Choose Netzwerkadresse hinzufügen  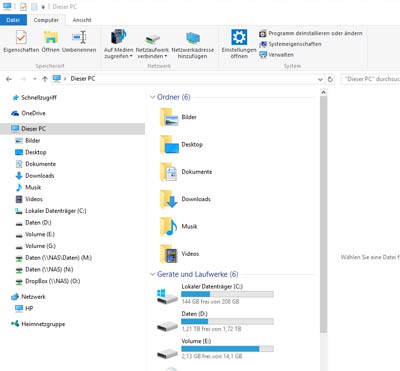click(x=193, y=46)
